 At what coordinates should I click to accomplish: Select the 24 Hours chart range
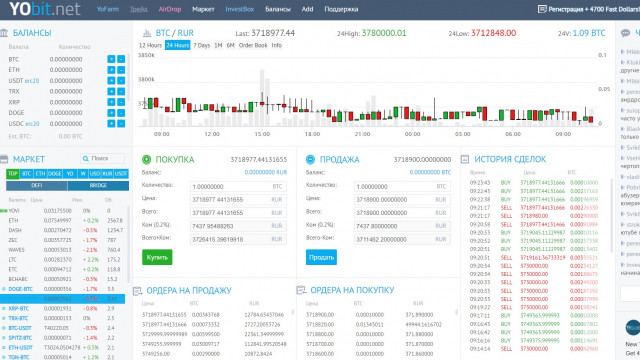(178, 45)
